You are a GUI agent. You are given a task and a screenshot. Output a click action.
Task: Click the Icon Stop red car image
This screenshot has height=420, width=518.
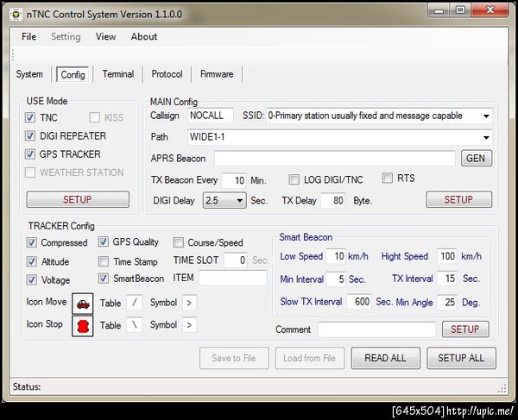[x=83, y=326]
